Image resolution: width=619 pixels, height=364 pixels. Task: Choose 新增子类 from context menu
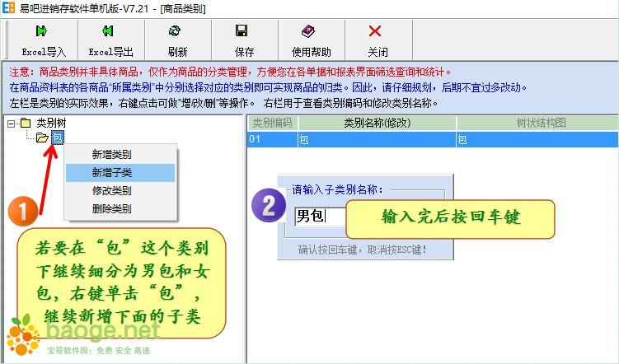(111, 173)
